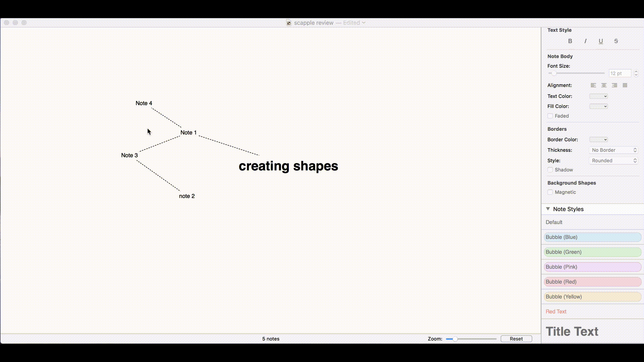
Task: Click the left text alignment icon
Action: [x=594, y=85]
